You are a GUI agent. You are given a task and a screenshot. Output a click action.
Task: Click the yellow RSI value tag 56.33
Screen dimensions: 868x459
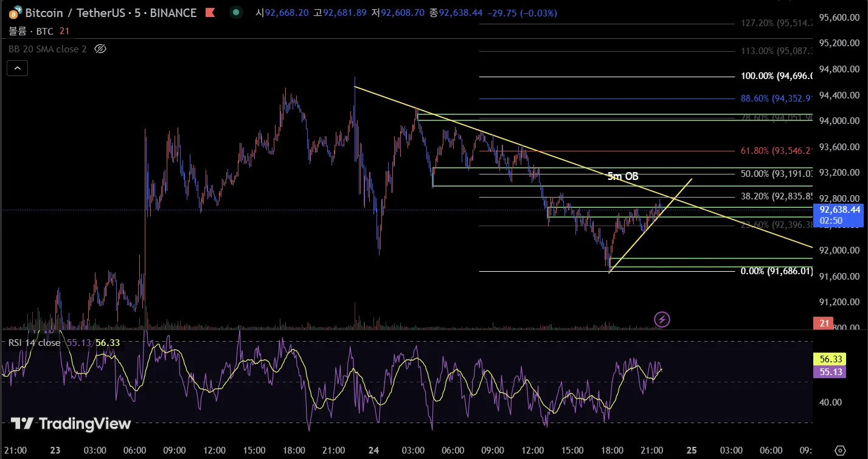tap(830, 359)
